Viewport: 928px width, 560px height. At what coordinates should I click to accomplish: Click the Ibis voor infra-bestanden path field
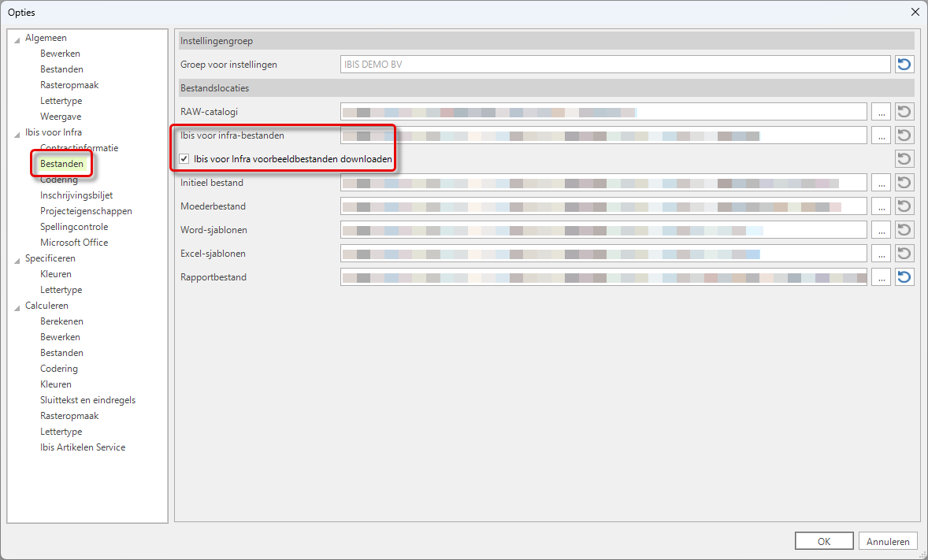tap(603, 135)
